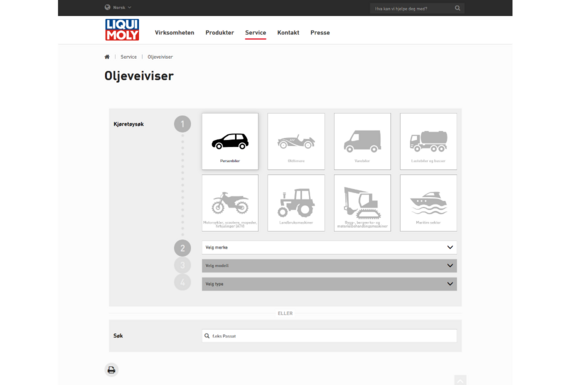The width and height of the screenshot is (570, 385).
Task: Open the Virksomheten menu
Action: [x=174, y=33]
